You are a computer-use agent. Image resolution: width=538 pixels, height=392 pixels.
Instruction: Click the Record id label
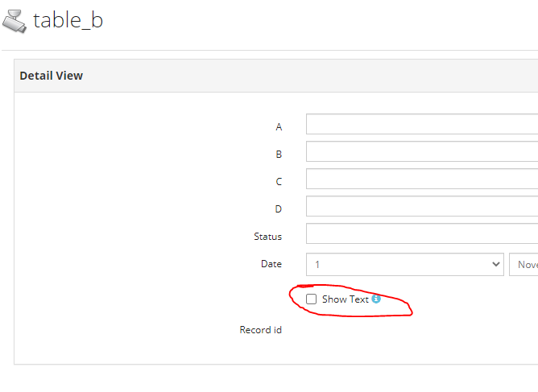(260, 329)
